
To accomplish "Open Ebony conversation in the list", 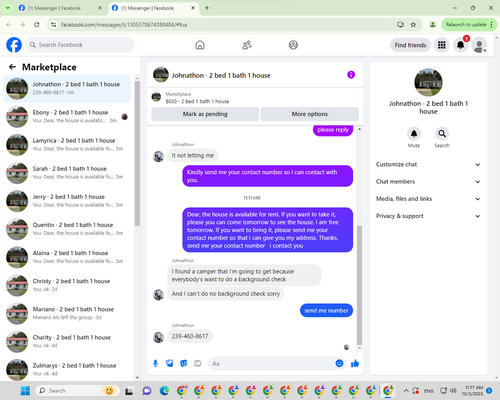I will [x=67, y=116].
